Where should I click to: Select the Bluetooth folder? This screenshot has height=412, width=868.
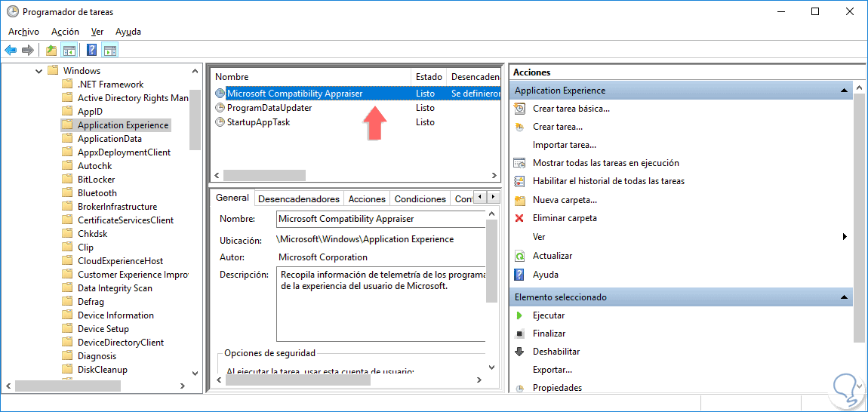pos(97,192)
